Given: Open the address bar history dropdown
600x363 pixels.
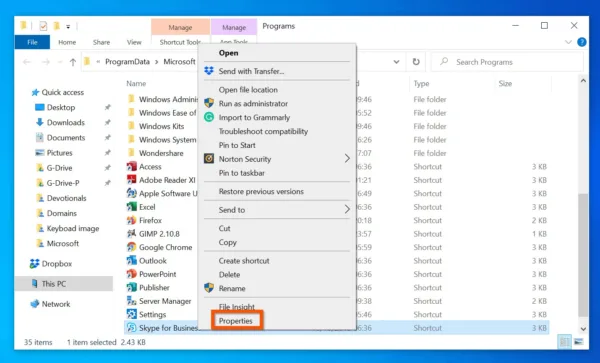Looking at the screenshot, I should [x=396, y=62].
